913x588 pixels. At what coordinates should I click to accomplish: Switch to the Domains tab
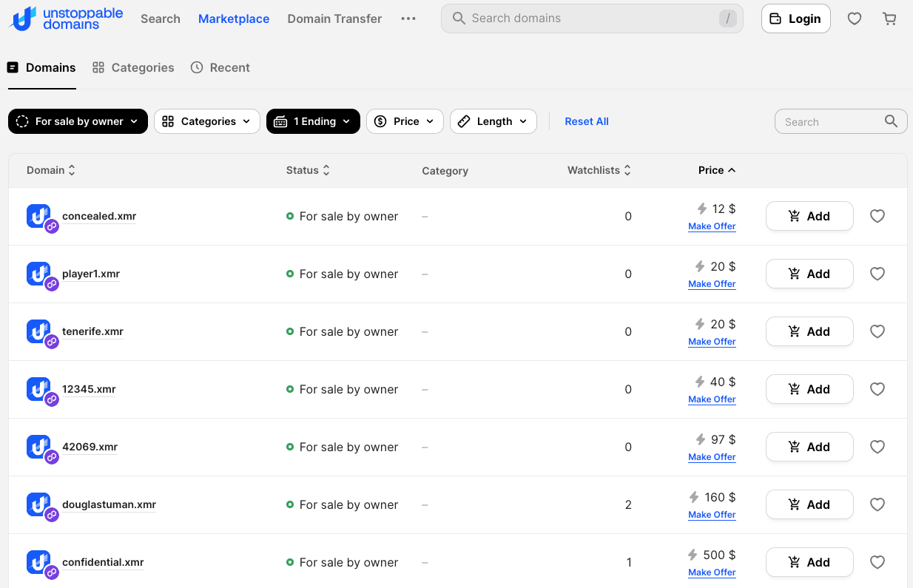pos(41,67)
